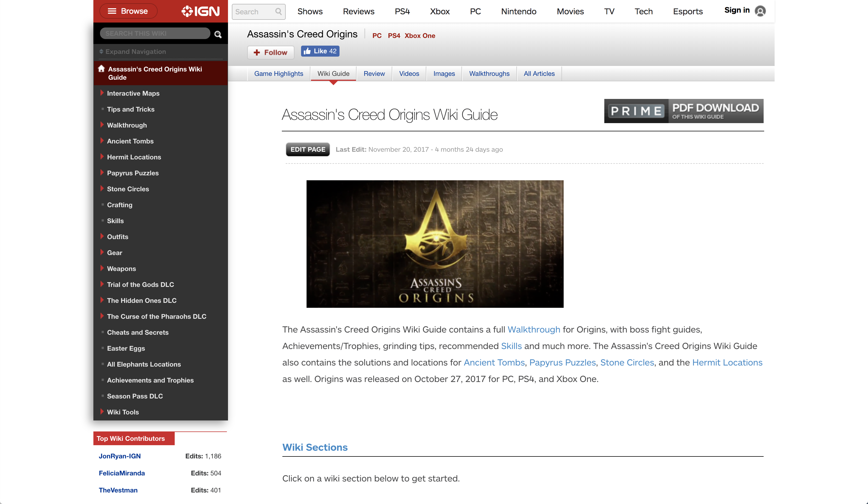Image resolution: width=868 pixels, height=504 pixels.
Task: Follow Assassin's Creed Origins
Action: coord(270,52)
